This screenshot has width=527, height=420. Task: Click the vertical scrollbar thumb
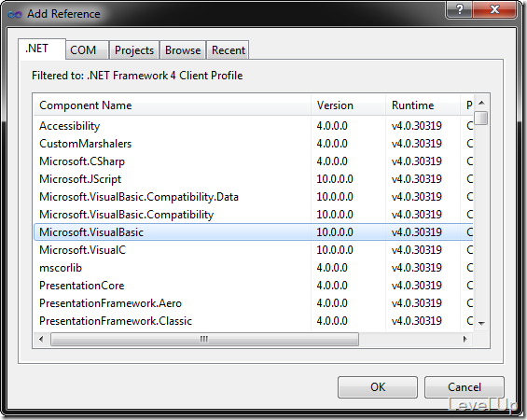coord(481,118)
